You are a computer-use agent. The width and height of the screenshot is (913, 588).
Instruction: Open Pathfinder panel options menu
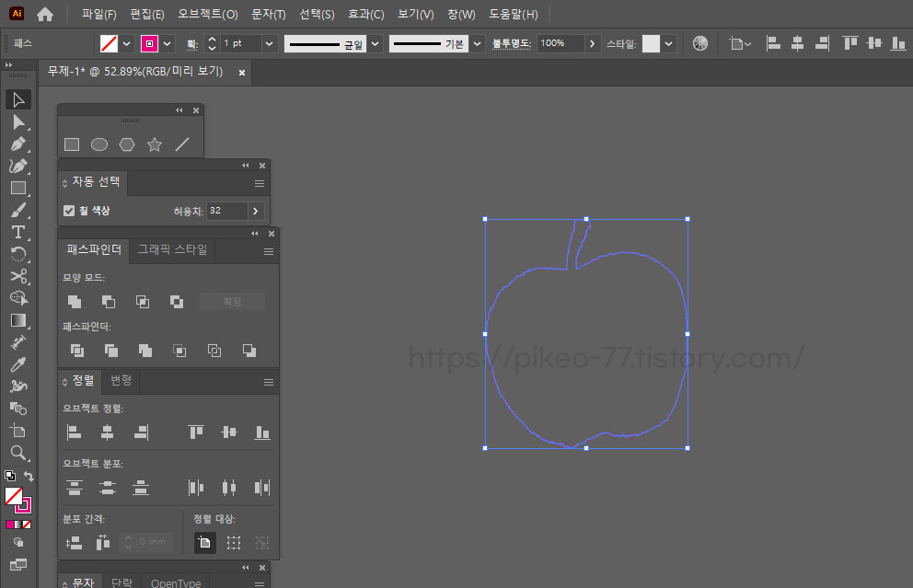tap(269, 251)
